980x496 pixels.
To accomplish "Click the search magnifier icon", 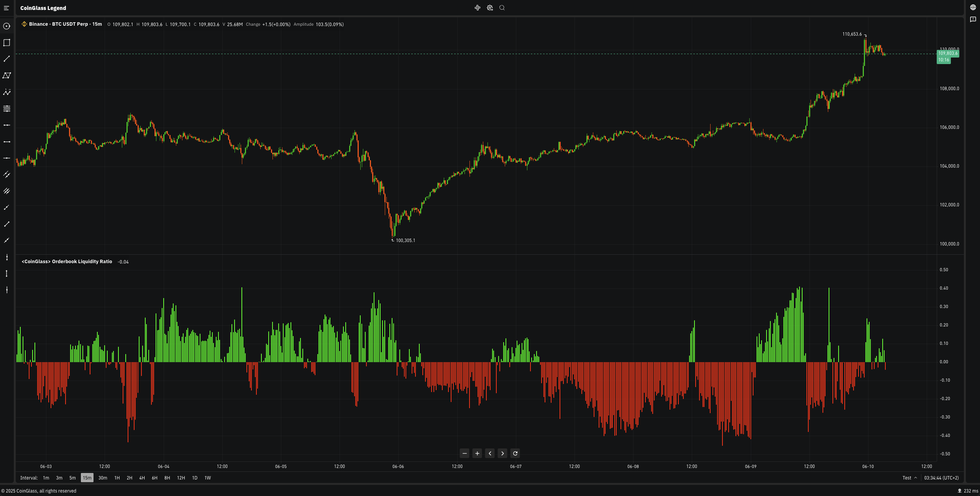I will pos(502,8).
